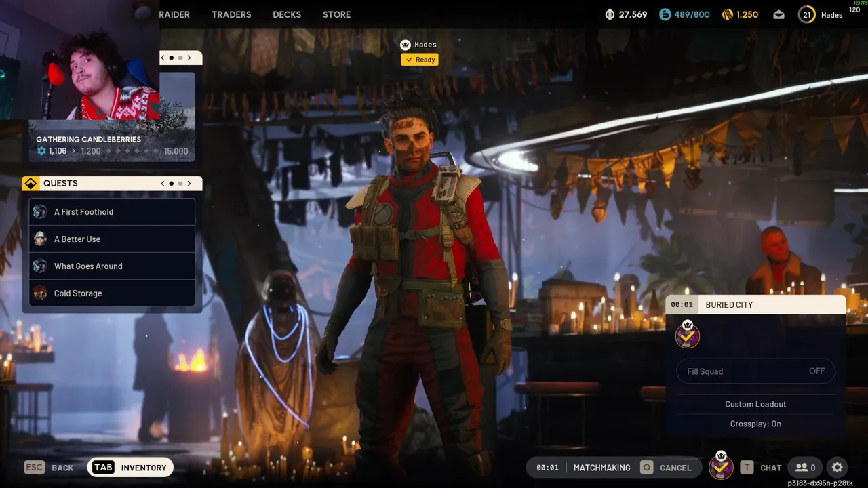The height and width of the screenshot is (488, 868).
Task: Select Custom Loadout option
Action: (x=755, y=404)
